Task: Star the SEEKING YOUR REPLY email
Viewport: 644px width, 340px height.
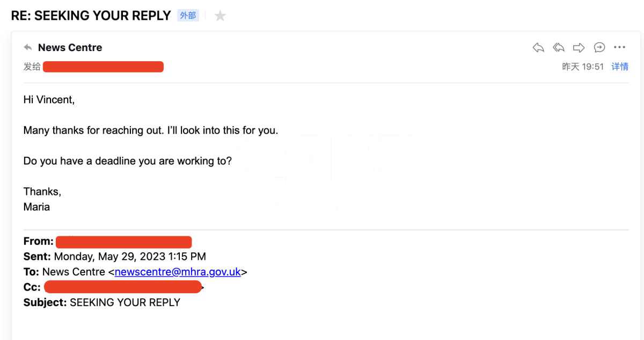Action: [x=220, y=16]
